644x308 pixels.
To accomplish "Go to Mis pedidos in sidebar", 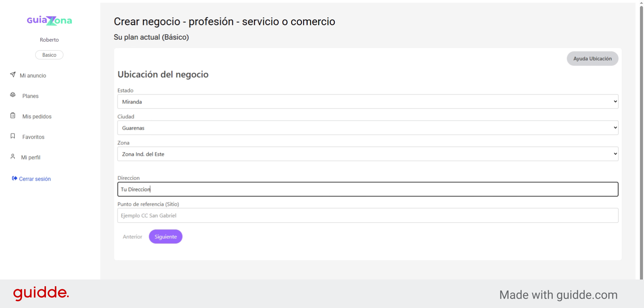I will pyautogui.click(x=37, y=116).
